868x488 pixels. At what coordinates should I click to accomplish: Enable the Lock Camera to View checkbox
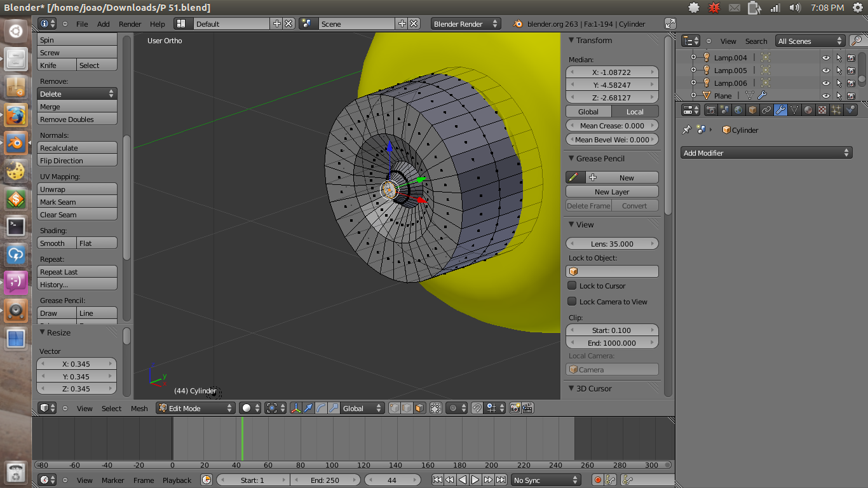pyautogui.click(x=572, y=302)
